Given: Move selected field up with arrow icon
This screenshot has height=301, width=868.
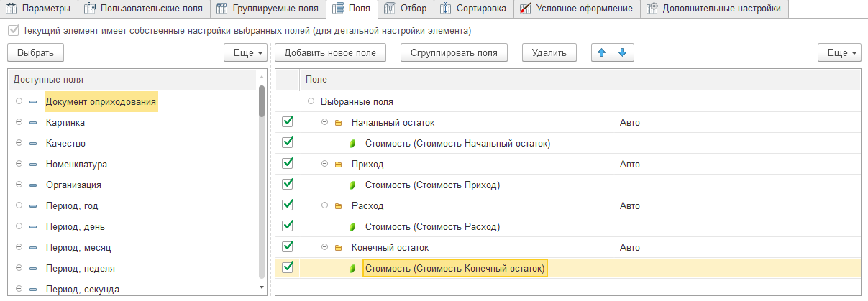Looking at the screenshot, I should (602, 52).
